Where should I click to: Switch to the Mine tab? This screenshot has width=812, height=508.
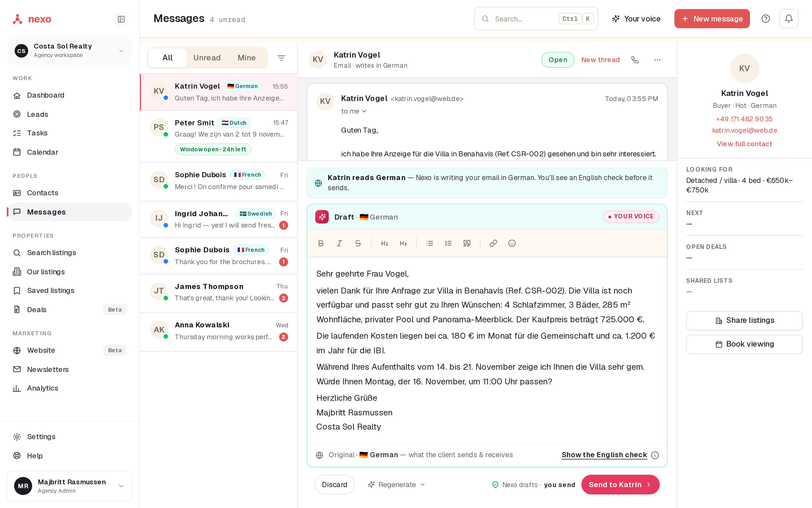[x=247, y=58]
